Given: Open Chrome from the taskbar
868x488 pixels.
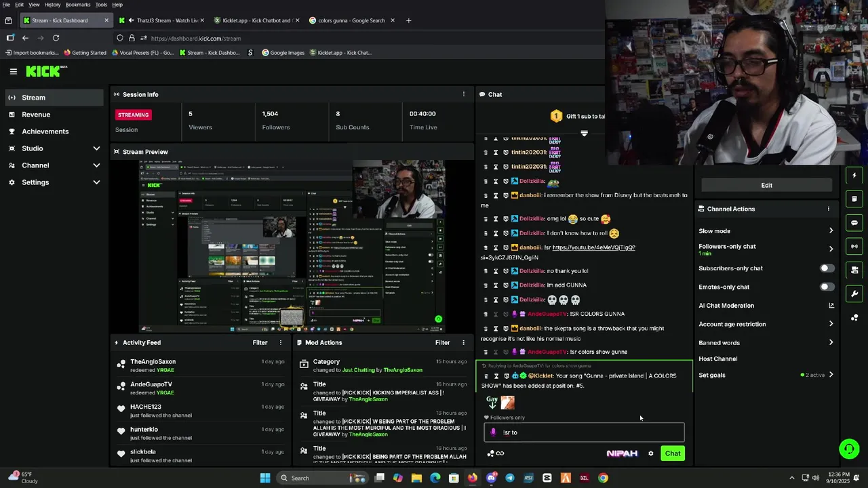Looking at the screenshot, I should (x=603, y=478).
